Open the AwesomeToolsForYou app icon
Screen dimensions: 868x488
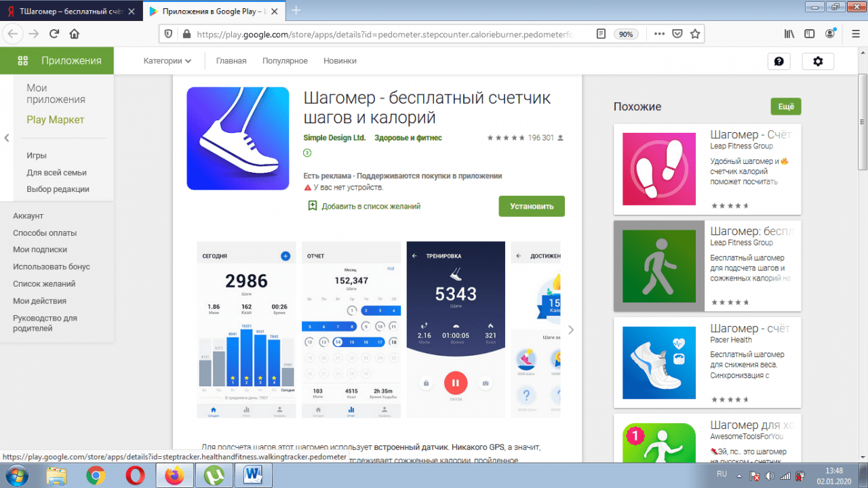tap(659, 443)
